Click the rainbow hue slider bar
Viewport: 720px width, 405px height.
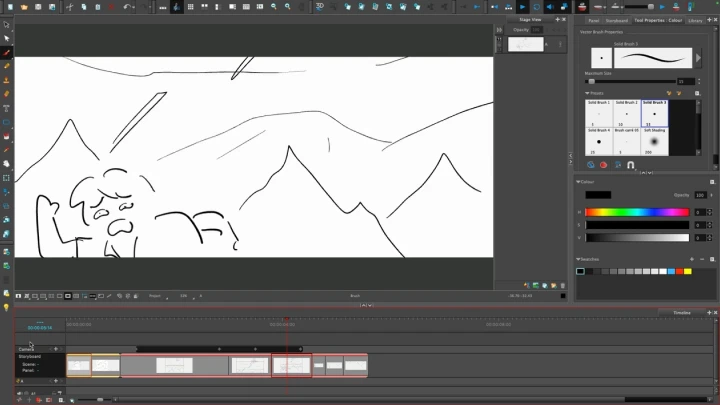[637, 212]
